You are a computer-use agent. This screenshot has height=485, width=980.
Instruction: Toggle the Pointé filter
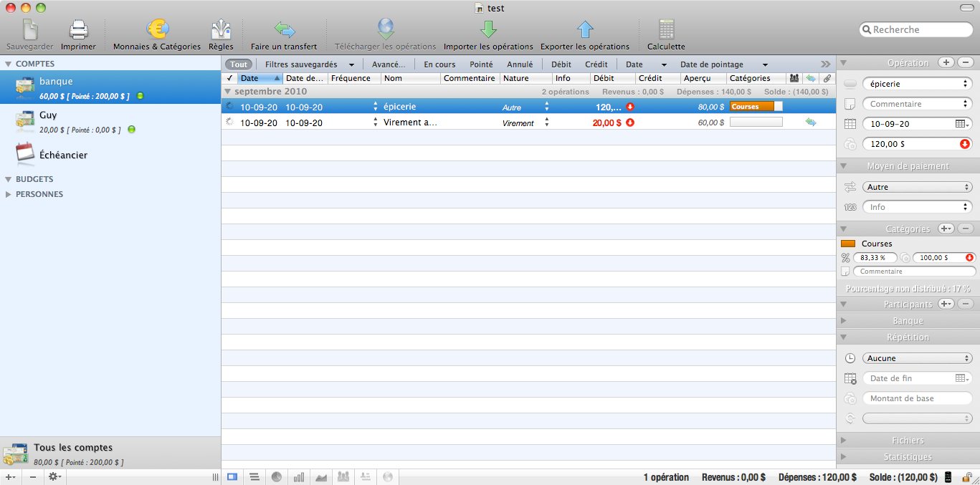(481, 64)
